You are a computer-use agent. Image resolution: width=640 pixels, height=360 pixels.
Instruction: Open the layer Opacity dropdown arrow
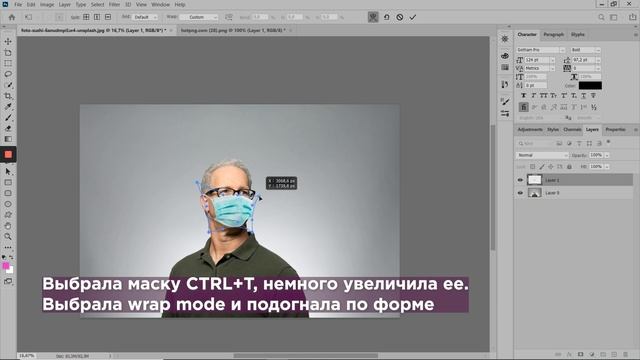[x=607, y=155]
